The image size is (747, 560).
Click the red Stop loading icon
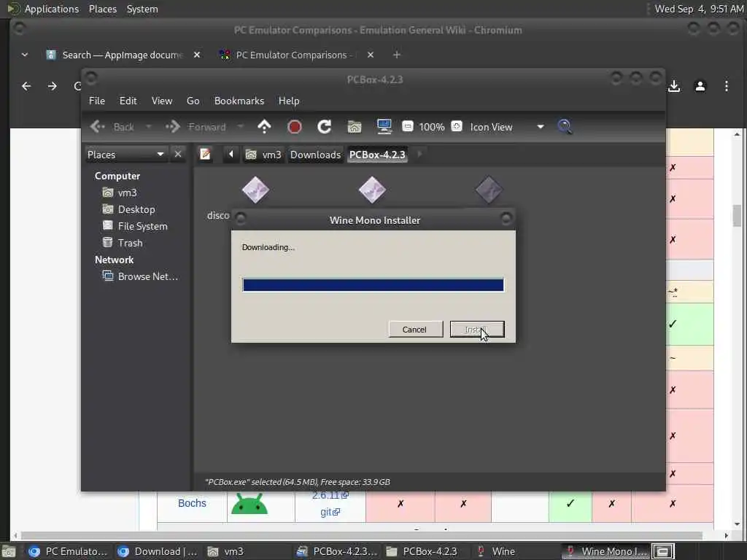[295, 127]
